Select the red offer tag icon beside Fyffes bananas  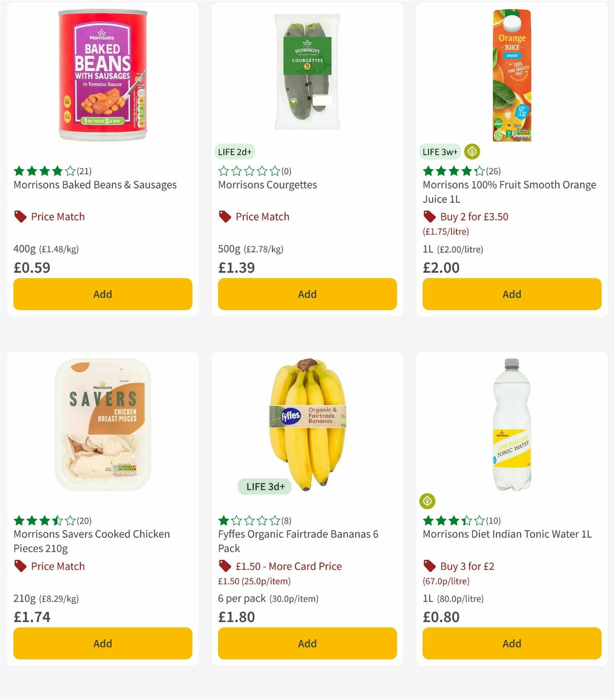tap(224, 566)
